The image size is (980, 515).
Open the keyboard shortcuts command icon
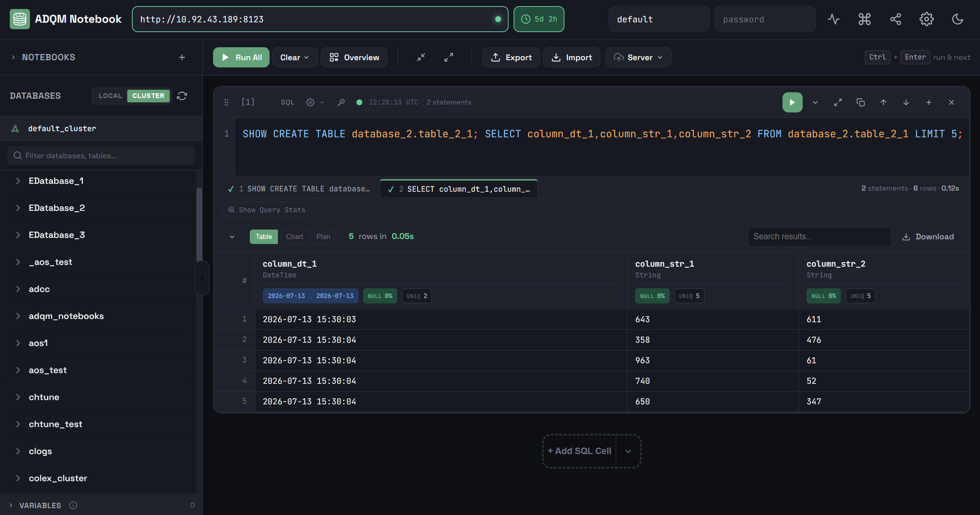tap(864, 19)
